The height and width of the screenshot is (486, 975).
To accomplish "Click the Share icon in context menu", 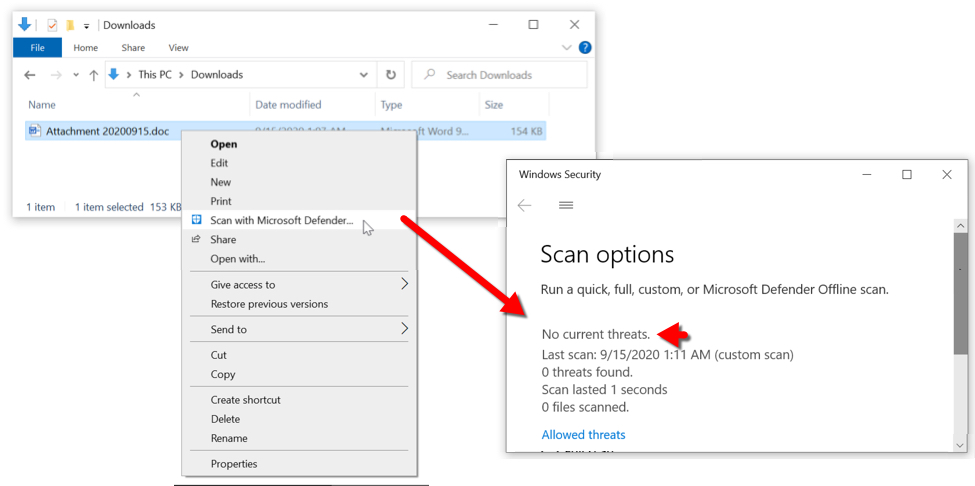I will 196,239.
